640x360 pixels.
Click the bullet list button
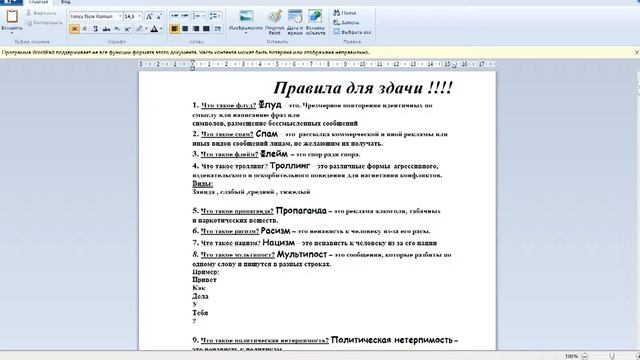196,16
